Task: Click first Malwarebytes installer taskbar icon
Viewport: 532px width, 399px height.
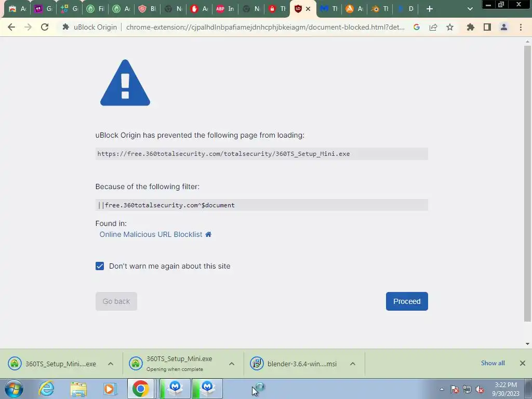Action: (x=175, y=389)
